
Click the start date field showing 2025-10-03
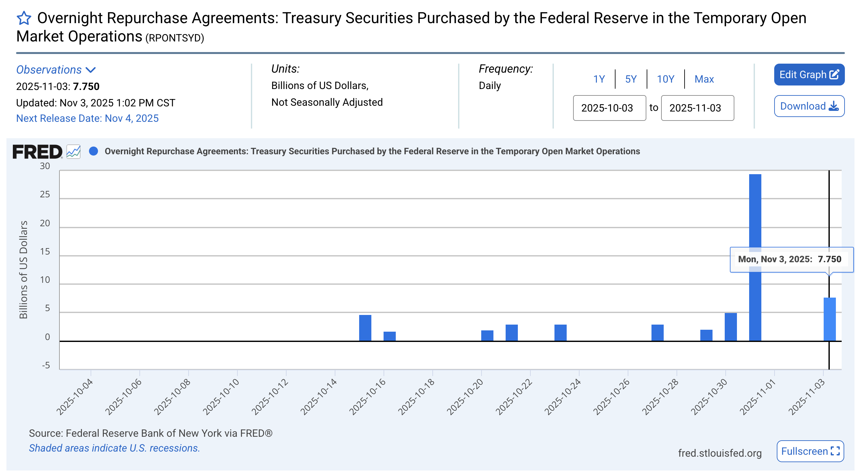pos(609,108)
